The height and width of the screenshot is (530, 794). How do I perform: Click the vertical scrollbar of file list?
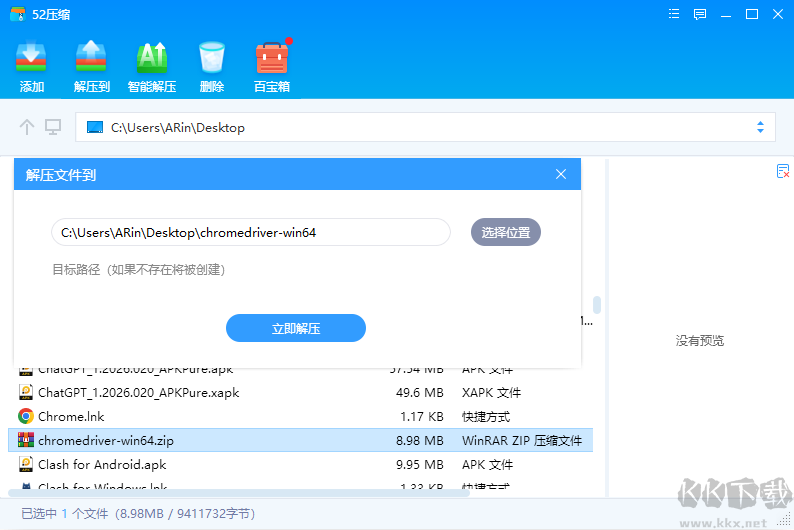597,305
